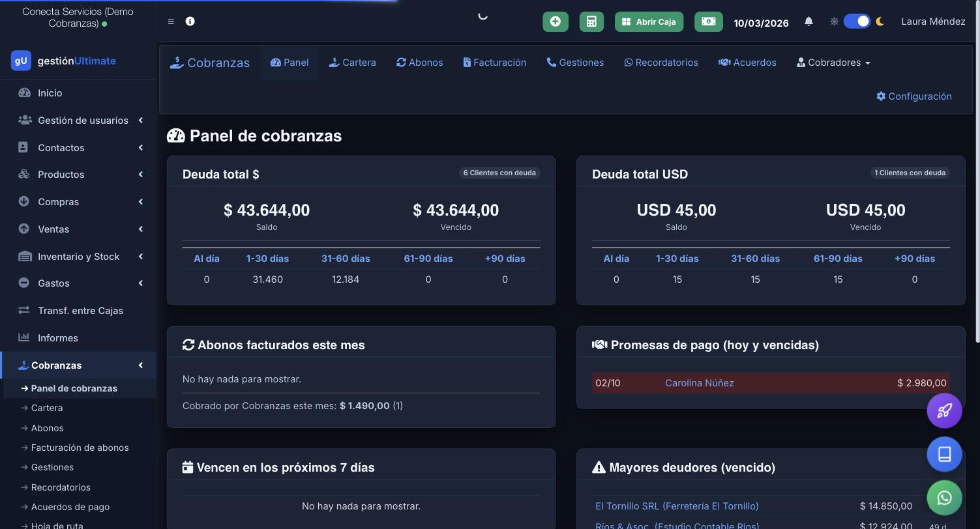Expand the Productos sidebar section
The width and height of the screenshot is (980, 529).
[x=78, y=175]
